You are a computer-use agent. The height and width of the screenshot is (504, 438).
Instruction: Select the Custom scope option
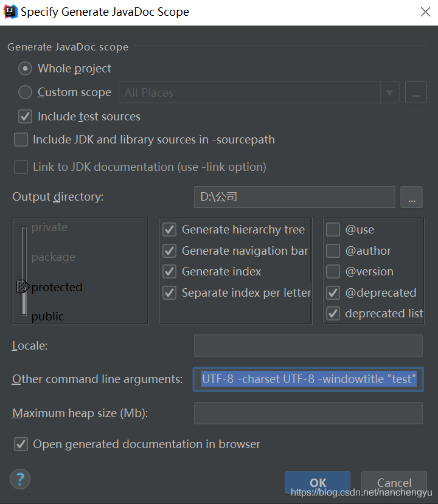(x=24, y=92)
